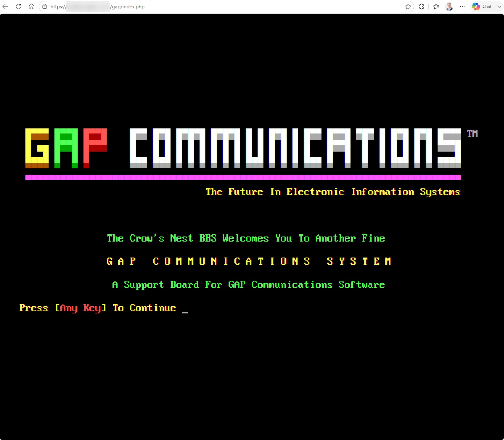Image resolution: width=504 pixels, height=440 pixels.
Task: Click 'The Future In Electronic Information Systems' tagline
Action: pos(333,192)
